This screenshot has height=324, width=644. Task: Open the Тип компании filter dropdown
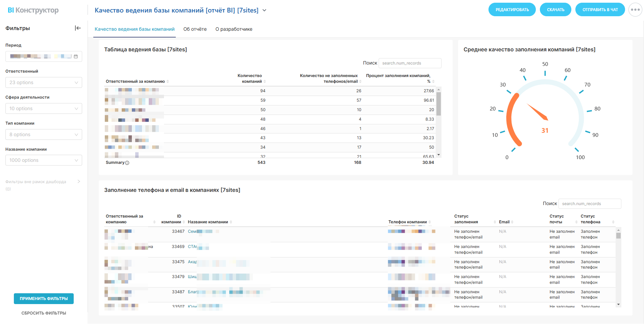tap(44, 134)
